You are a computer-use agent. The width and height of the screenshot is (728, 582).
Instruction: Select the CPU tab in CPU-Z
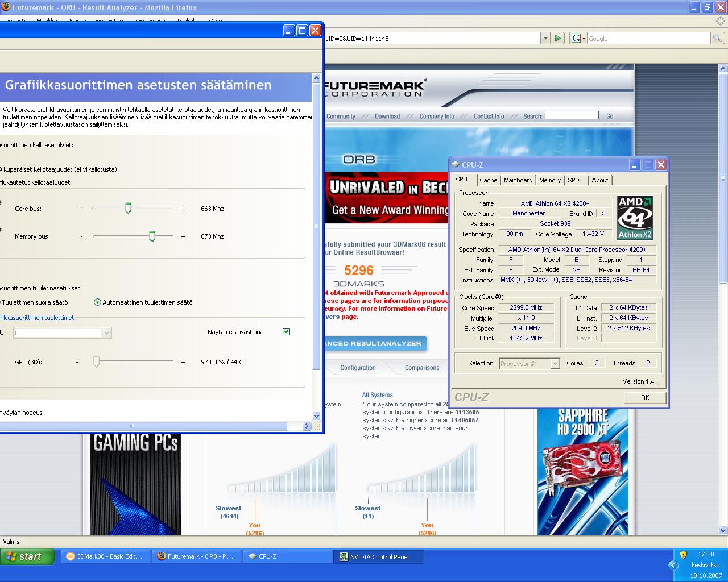[x=462, y=179]
